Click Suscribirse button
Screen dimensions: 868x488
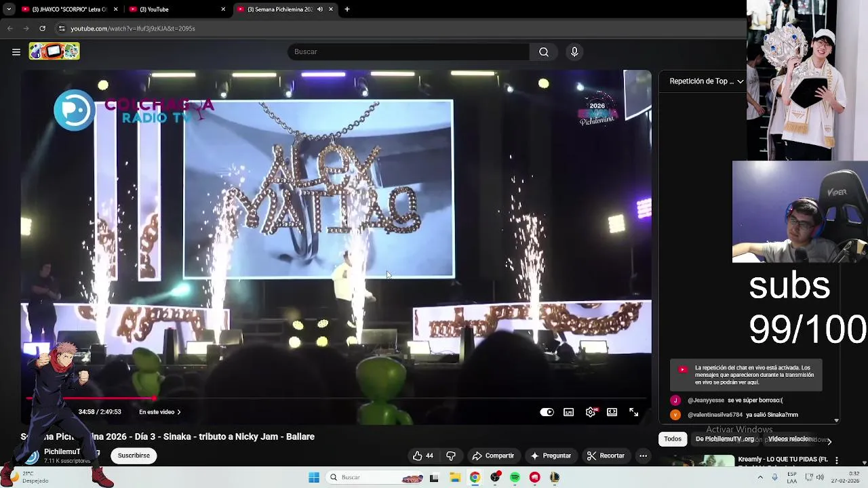pyautogui.click(x=134, y=455)
